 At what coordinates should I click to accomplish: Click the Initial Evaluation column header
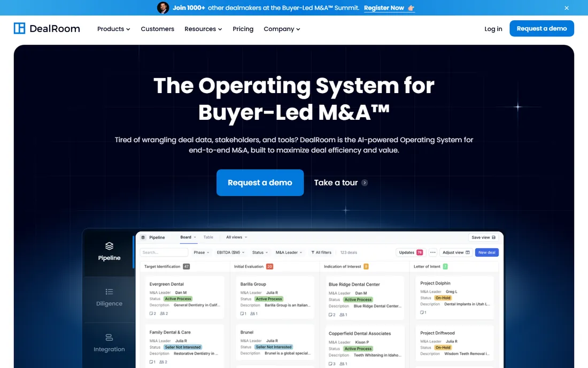point(249,267)
